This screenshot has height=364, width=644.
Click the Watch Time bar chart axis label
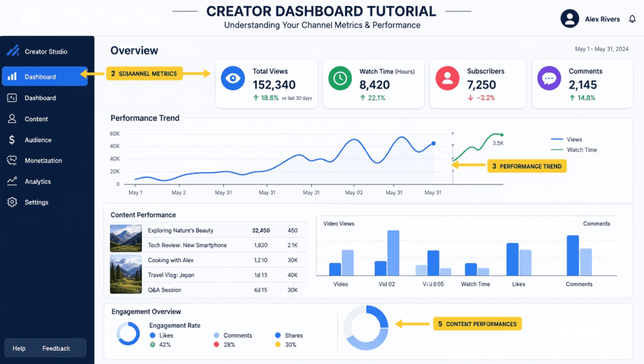pos(475,284)
